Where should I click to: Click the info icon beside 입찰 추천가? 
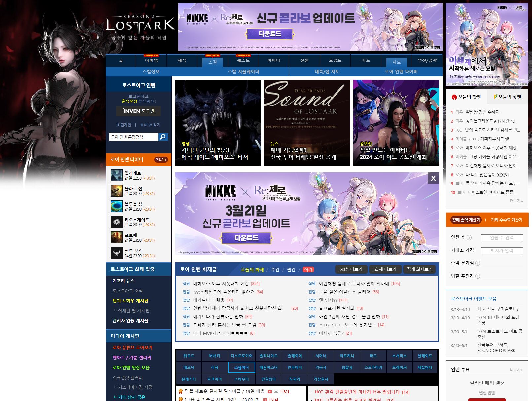[478, 276]
